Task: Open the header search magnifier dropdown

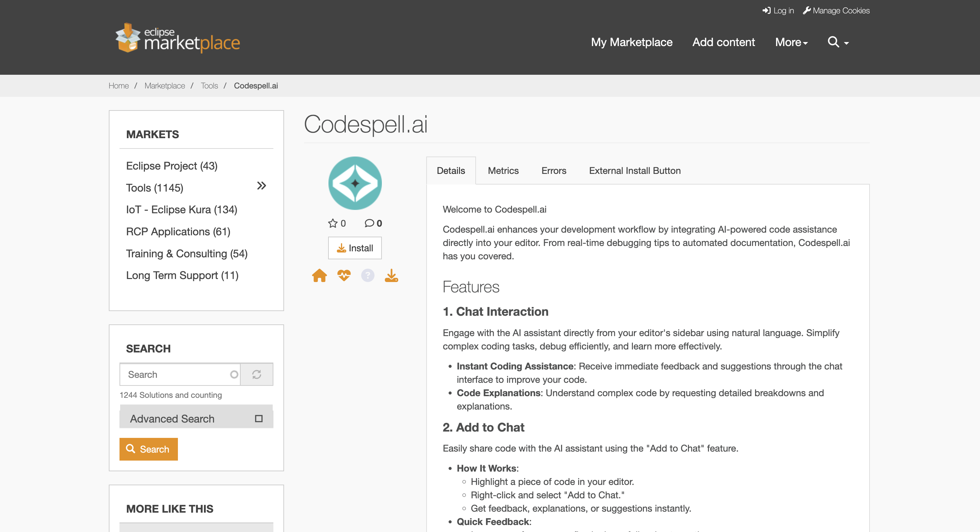Action: point(838,42)
